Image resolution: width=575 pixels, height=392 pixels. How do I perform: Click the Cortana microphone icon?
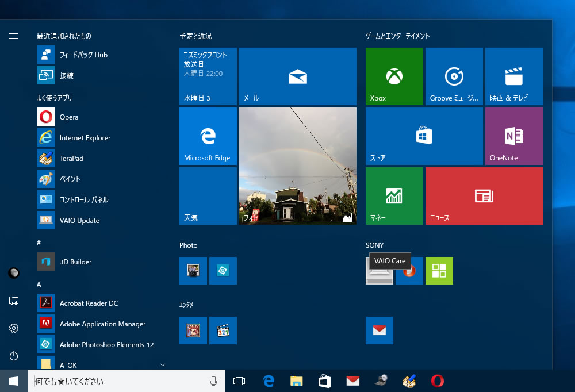(x=213, y=381)
